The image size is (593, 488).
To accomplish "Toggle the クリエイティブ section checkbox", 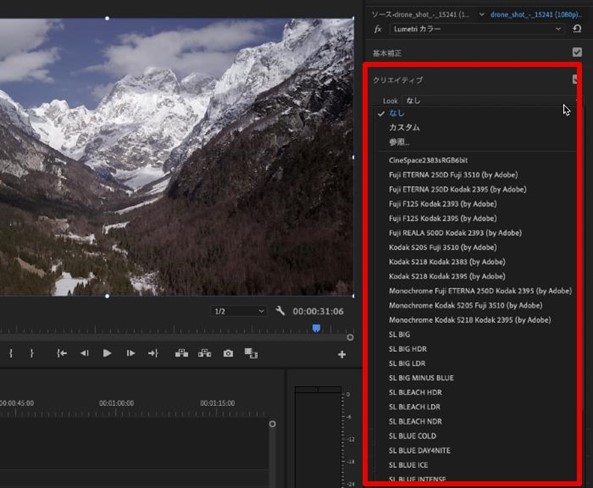I will coord(574,79).
